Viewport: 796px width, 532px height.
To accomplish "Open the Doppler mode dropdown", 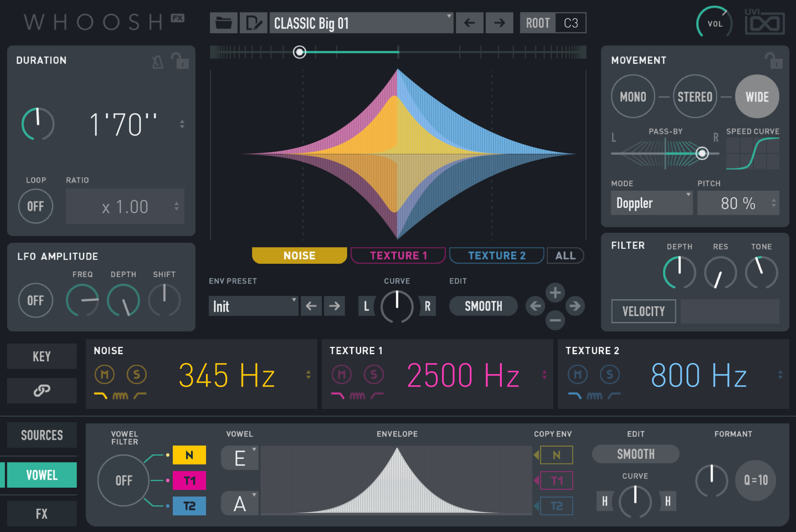I will pyautogui.click(x=651, y=203).
